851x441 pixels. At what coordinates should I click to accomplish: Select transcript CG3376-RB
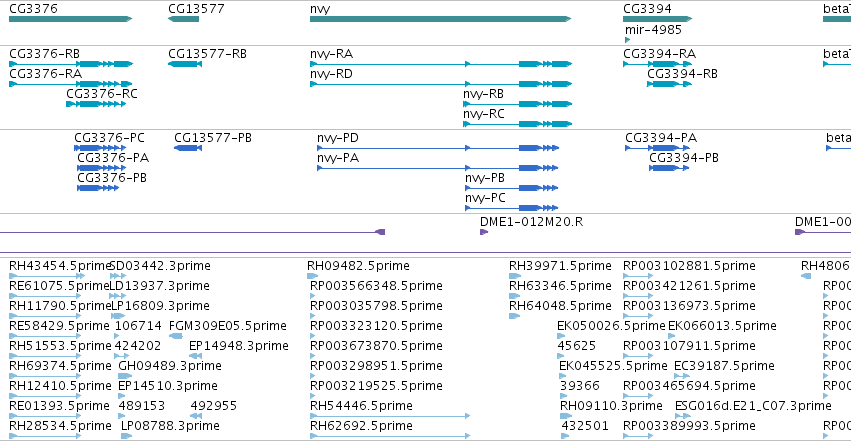71,64
